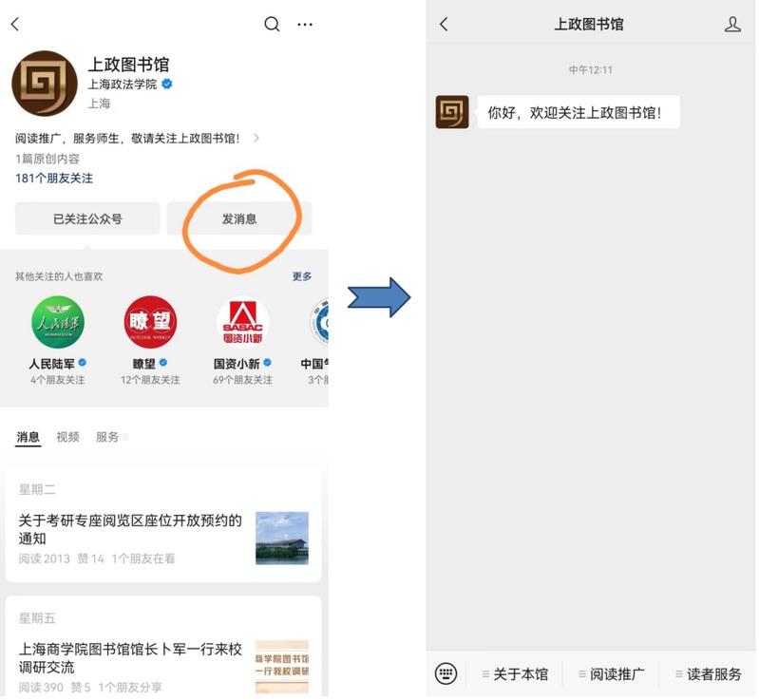Open article 关于考研专座阅览区座位开放预约的通知
The image size is (759, 700).
point(130,529)
